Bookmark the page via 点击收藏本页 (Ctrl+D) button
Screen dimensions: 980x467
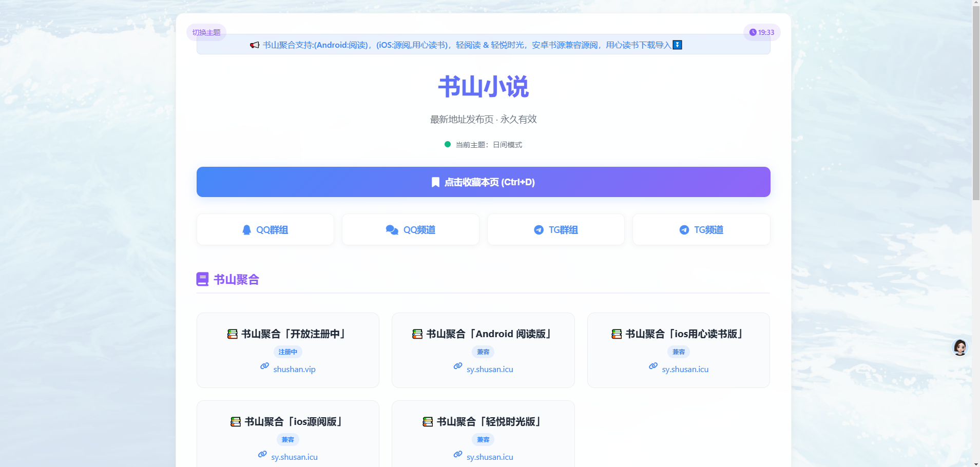(483, 182)
